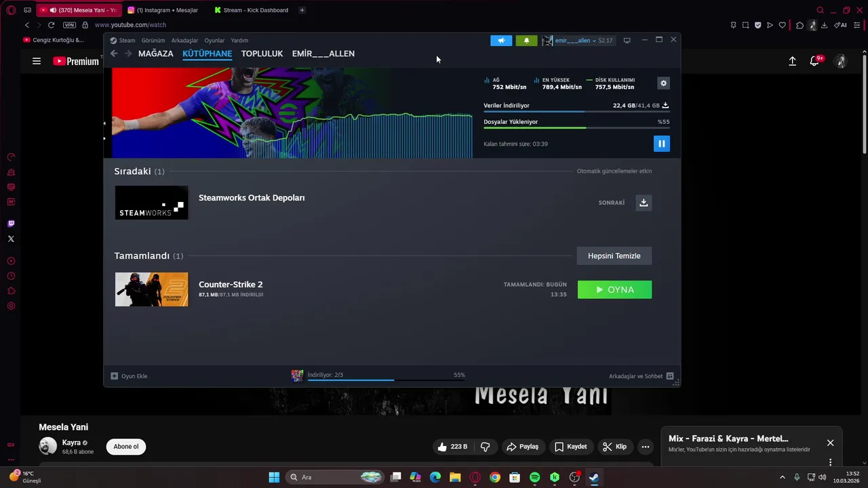
Task: Open Windows Start menu
Action: click(x=274, y=477)
